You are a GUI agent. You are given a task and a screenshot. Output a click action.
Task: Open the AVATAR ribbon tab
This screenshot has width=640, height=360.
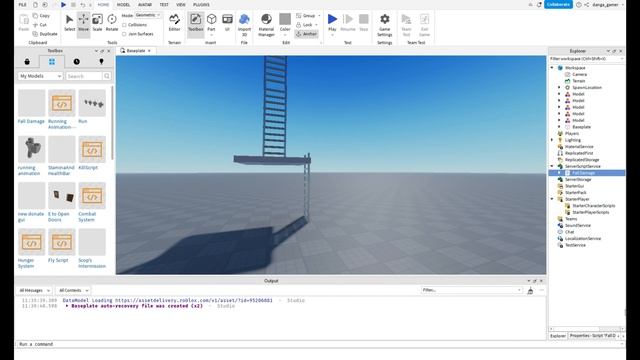[x=145, y=4]
